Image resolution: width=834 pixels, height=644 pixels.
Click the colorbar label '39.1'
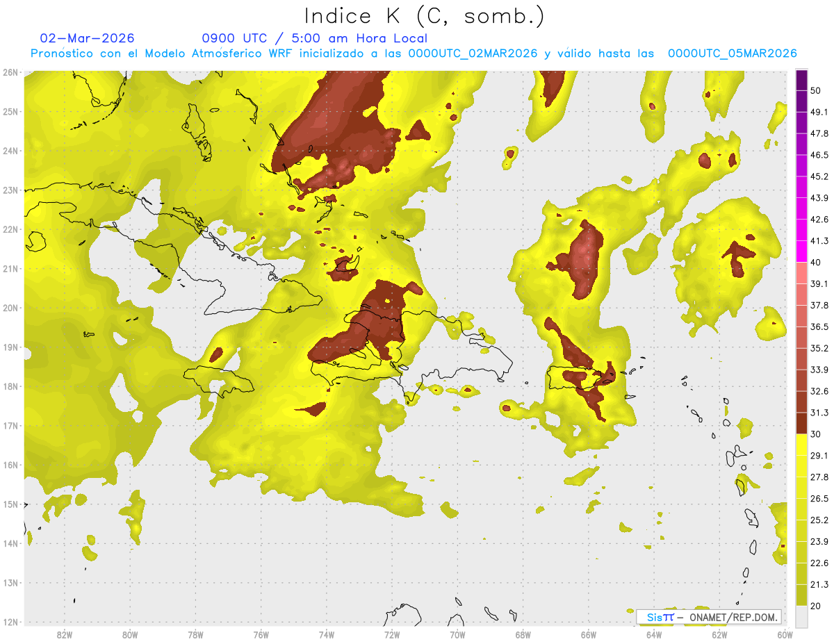point(819,284)
